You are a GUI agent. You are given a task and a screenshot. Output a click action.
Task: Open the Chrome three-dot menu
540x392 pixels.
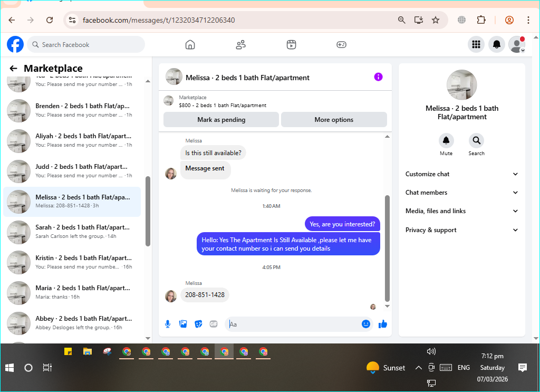(x=528, y=20)
